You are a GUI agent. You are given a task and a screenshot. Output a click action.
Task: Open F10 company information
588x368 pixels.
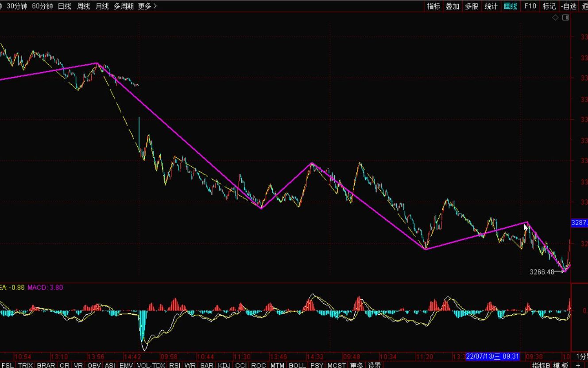click(530, 6)
